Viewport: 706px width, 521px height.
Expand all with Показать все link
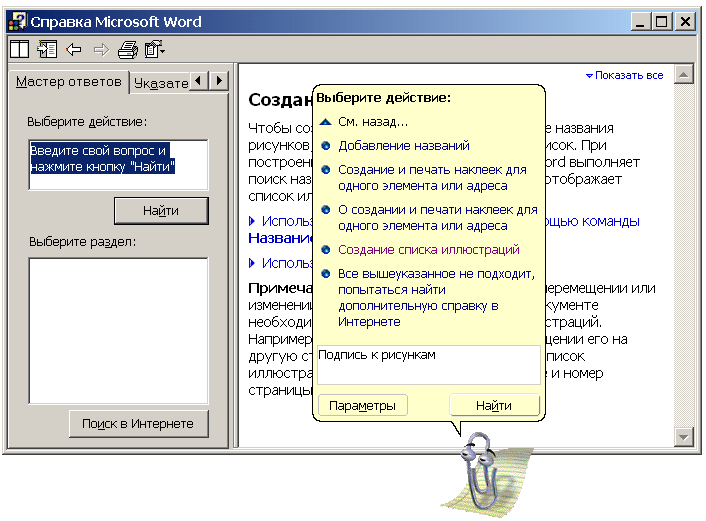624,75
